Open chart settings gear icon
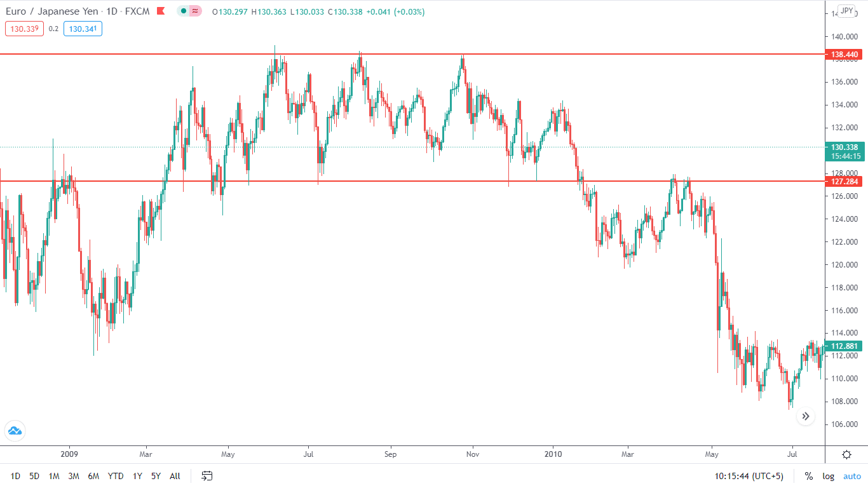This screenshot has height=488, width=868. [x=846, y=454]
